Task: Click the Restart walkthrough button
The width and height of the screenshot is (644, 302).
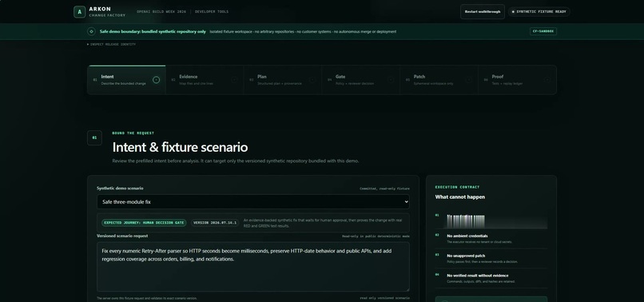Action: 482,11
